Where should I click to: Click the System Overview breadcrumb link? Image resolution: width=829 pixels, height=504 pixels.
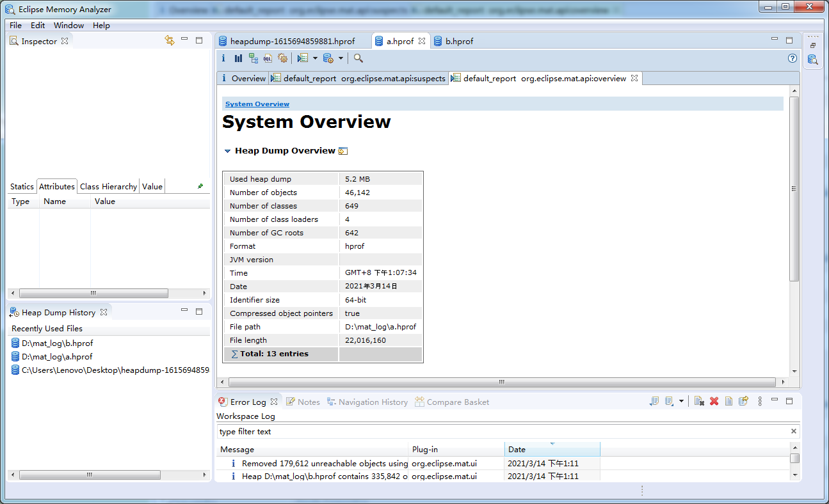click(257, 104)
